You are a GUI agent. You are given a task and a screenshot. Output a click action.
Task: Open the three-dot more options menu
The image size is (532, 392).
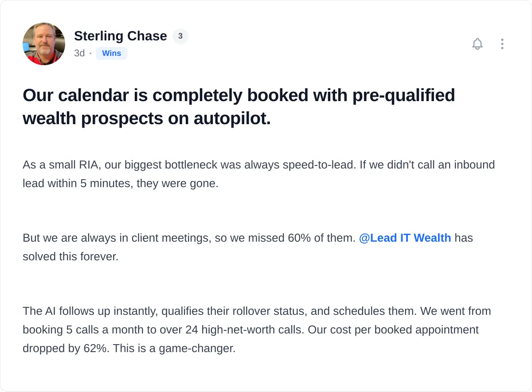point(502,44)
